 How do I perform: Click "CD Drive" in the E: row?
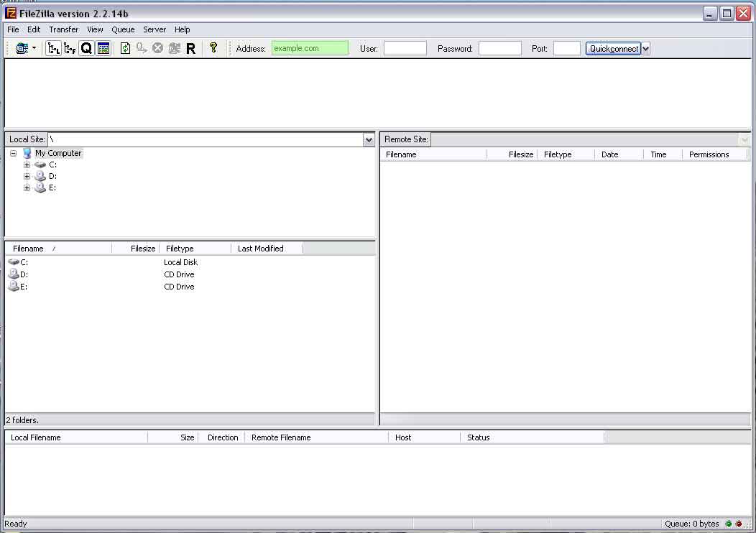179,287
